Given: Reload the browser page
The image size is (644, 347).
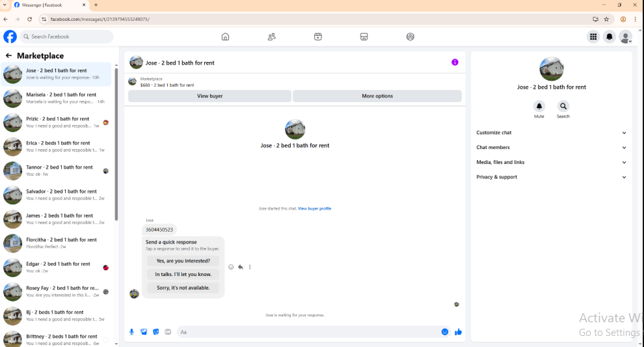Looking at the screenshot, I should (29, 19).
